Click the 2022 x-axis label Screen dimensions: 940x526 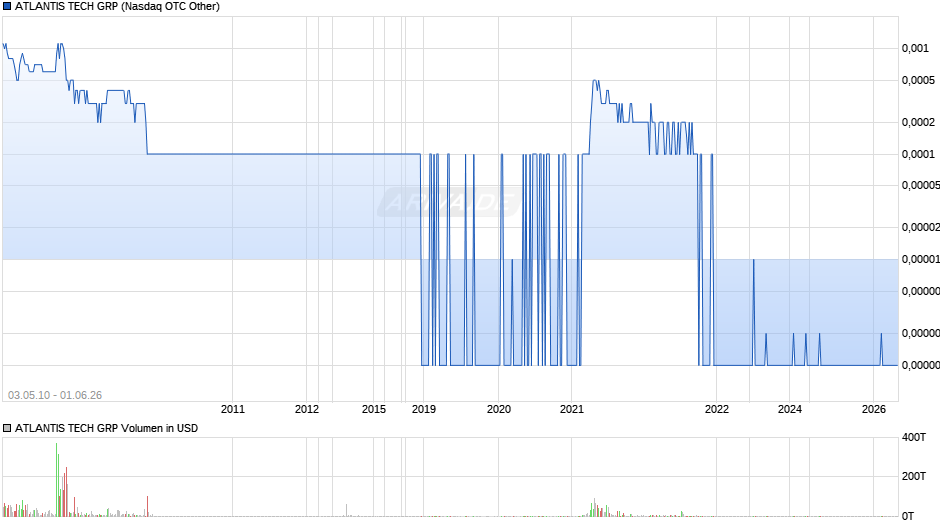[x=716, y=409]
